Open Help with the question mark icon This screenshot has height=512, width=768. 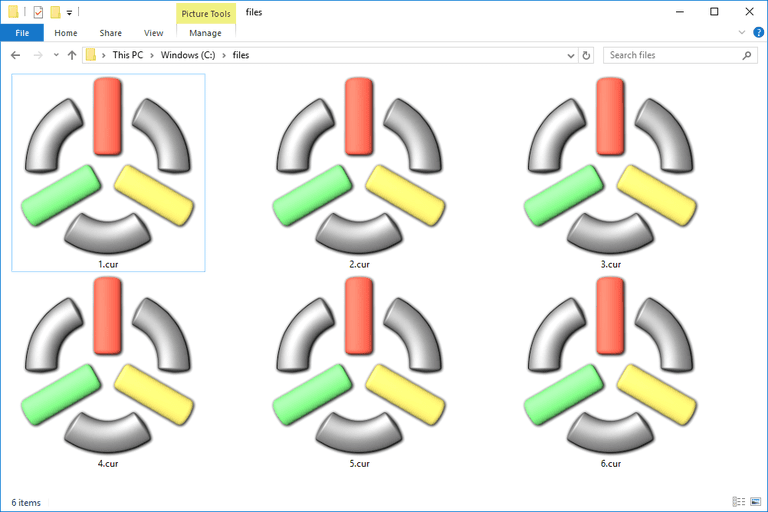point(758,32)
